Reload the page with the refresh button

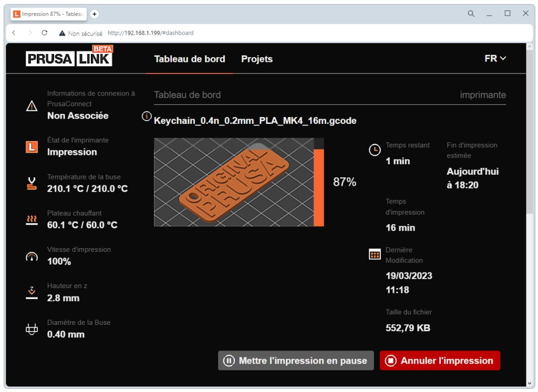44,33
